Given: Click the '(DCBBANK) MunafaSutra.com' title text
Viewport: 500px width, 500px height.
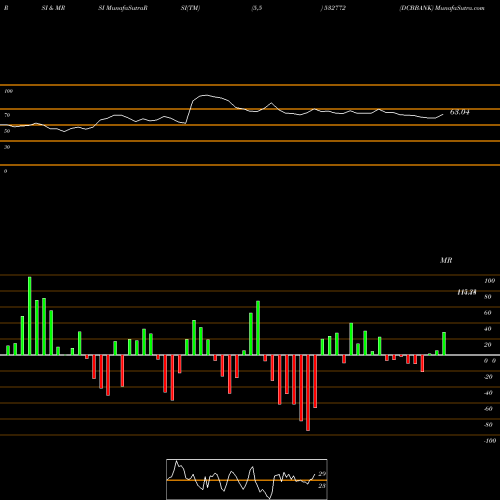Looking at the screenshot, I should [x=442, y=8].
